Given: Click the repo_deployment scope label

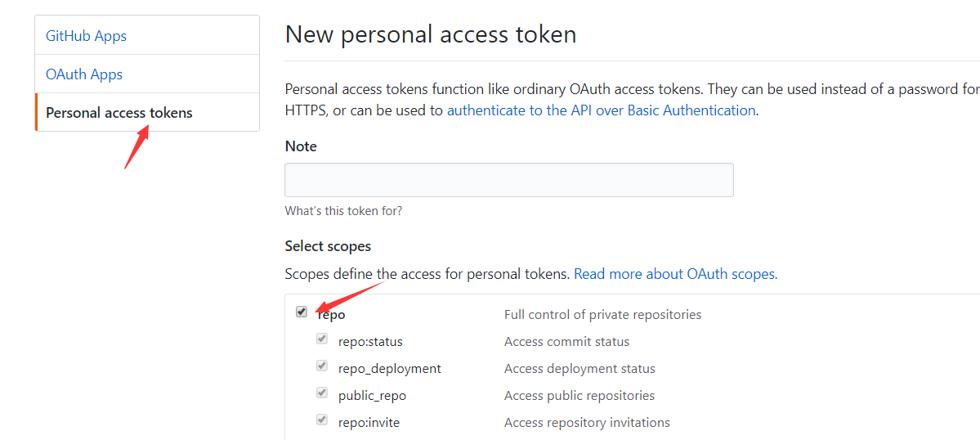Looking at the screenshot, I should pyautogui.click(x=389, y=369).
